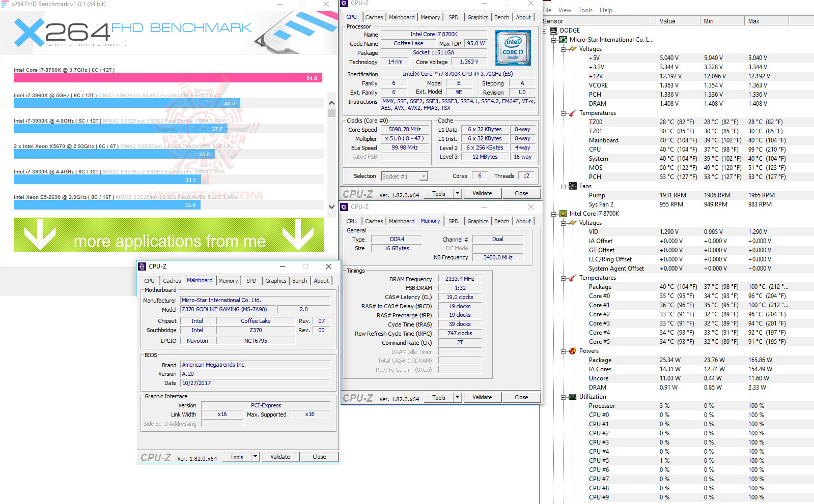Image resolution: width=814 pixels, height=504 pixels.
Task: Click the i7-3960X 40.0 result bar
Action: click(127, 103)
